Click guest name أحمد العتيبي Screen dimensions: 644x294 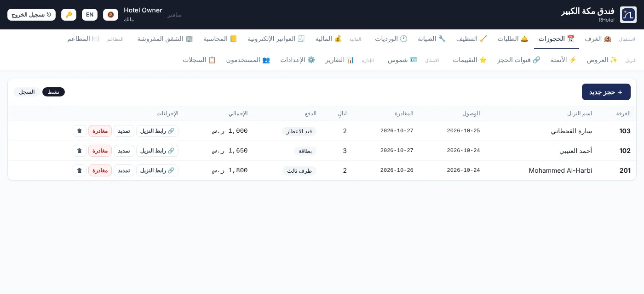575,151
